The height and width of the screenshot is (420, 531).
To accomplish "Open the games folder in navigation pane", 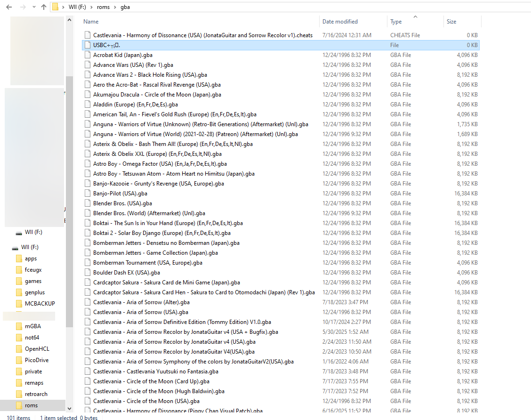I will [33, 281].
